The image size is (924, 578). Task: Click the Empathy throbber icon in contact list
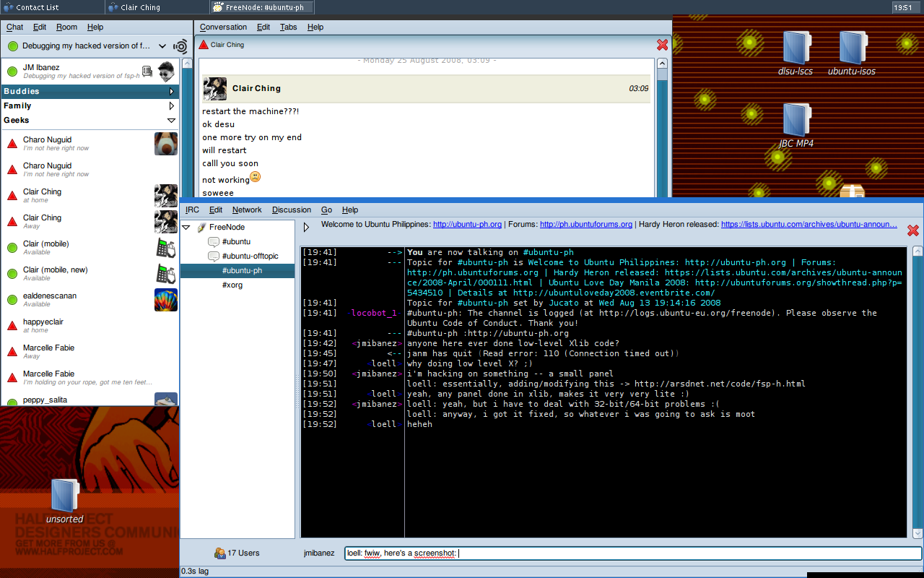coord(180,46)
